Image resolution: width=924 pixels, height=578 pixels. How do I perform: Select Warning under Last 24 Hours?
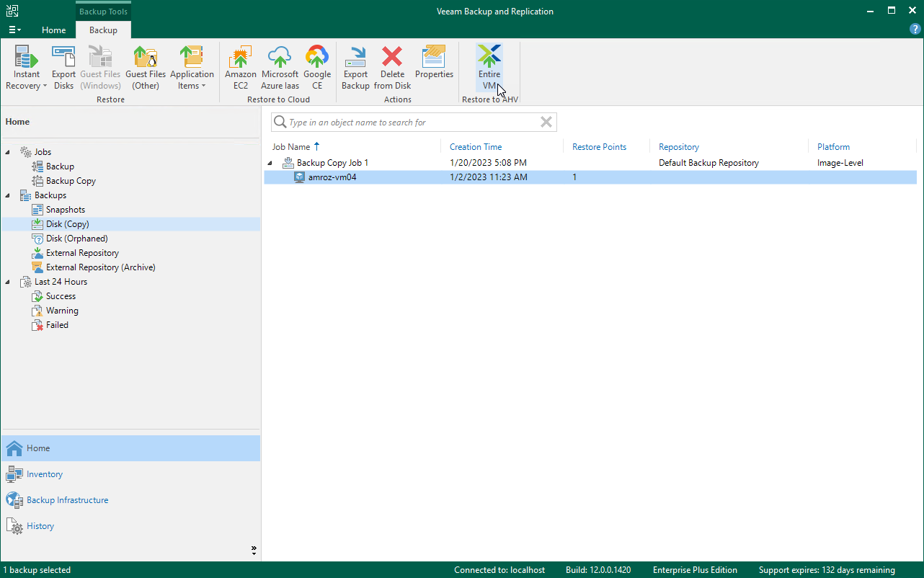click(62, 311)
